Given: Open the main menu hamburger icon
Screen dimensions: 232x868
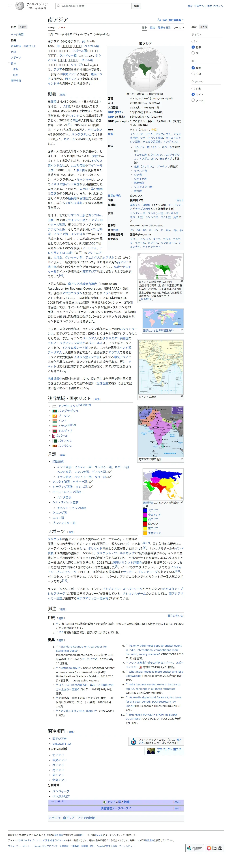Looking at the screenshot, I should pyautogui.click(x=10, y=6).
